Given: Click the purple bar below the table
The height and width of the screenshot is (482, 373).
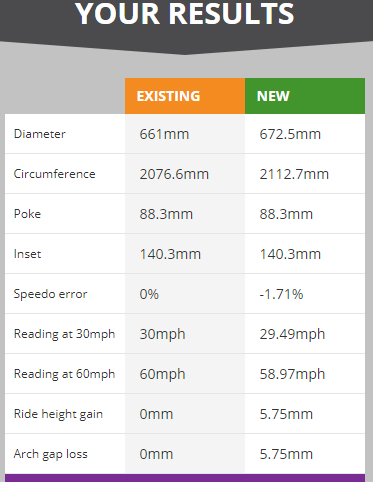Looking at the screenshot, I should [185, 478].
